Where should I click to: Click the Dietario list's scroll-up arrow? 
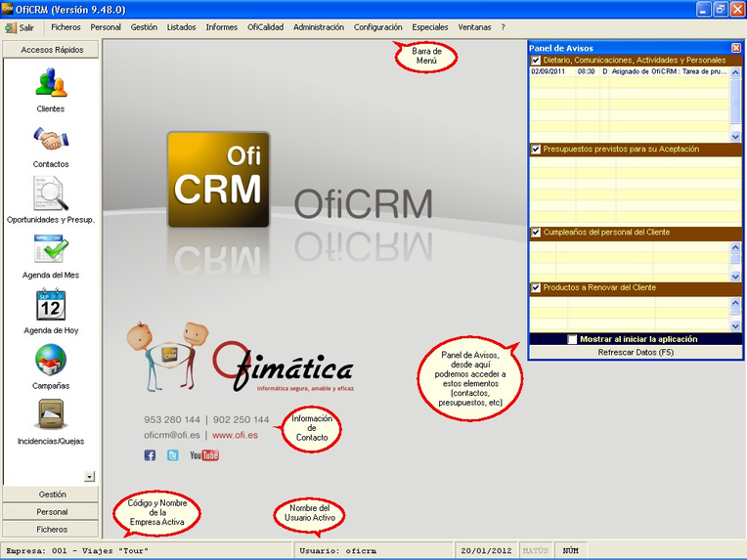tap(735, 72)
